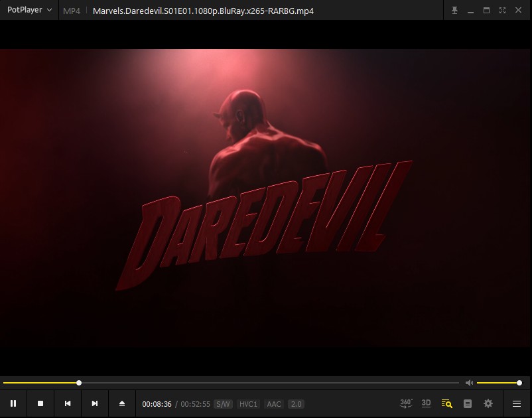Skip to the next file
The image size is (532, 418).
pos(95,403)
